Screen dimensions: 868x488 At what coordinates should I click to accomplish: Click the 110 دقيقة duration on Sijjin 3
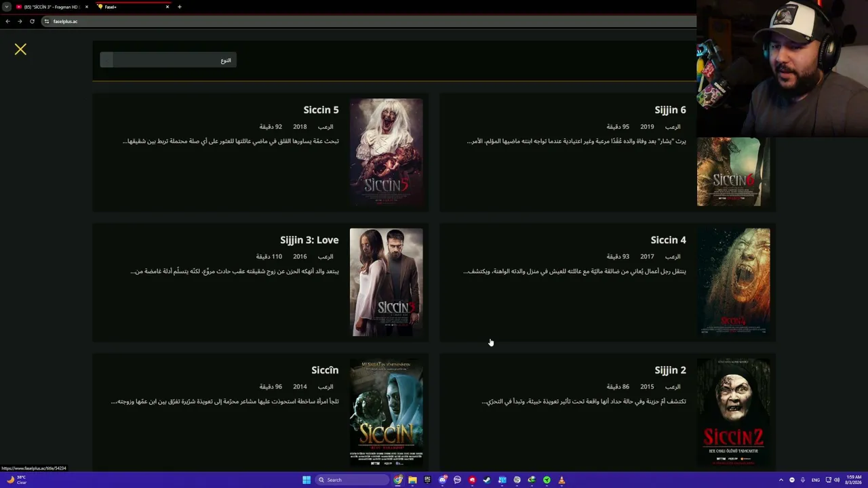(269, 257)
